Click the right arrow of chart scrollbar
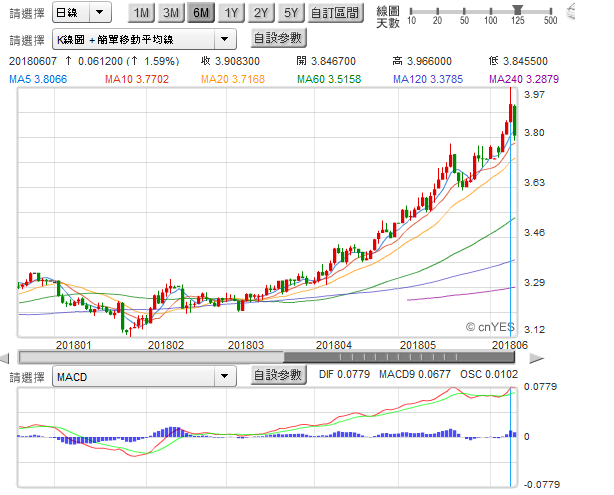The width and height of the screenshot is (614, 495). pyautogui.click(x=537, y=358)
